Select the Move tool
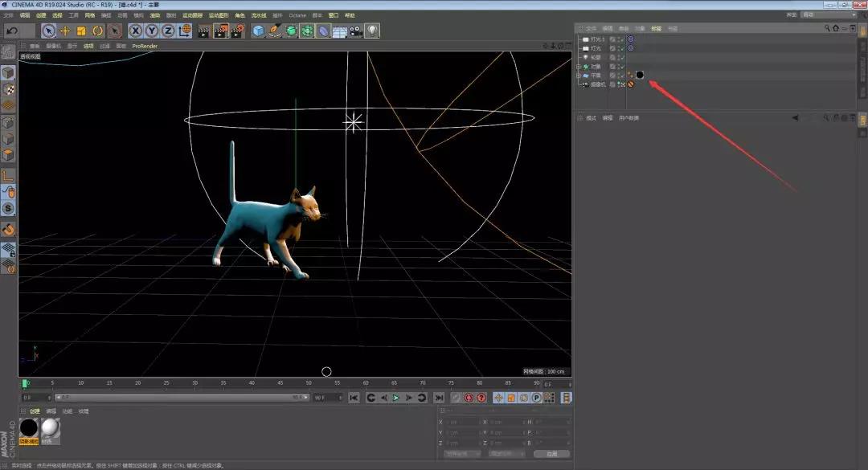 tap(65, 31)
